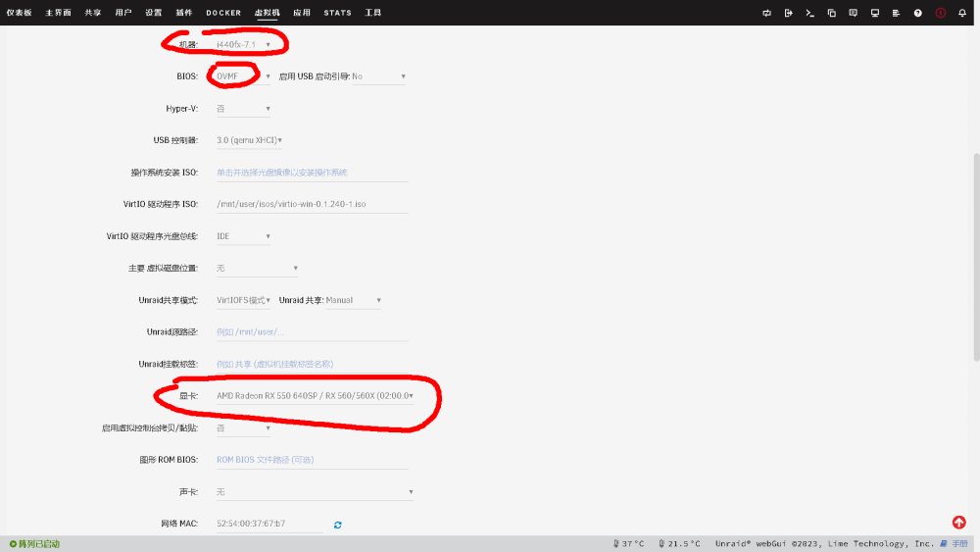Click the red alert circle icon
Screen dimensions: 980x552
(940, 13)
